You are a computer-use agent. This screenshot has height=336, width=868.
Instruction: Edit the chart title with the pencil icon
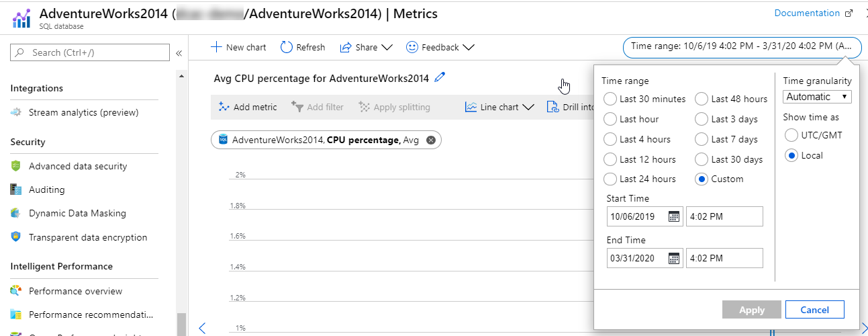coord(440,77)
